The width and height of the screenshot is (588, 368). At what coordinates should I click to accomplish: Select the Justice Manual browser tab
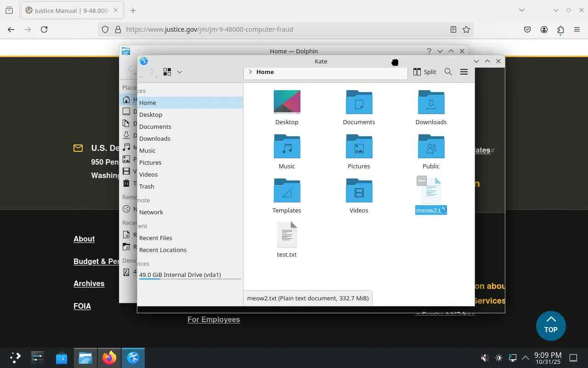[72, 10]
